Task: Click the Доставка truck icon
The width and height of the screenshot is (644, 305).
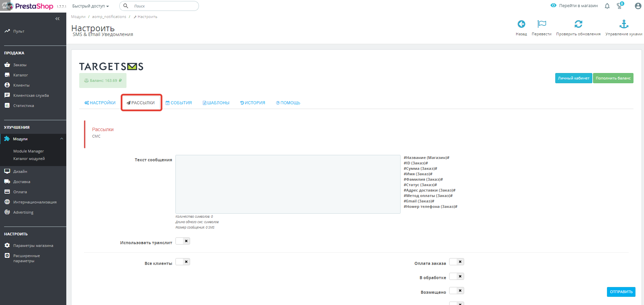Action: [x=7, y=181]
